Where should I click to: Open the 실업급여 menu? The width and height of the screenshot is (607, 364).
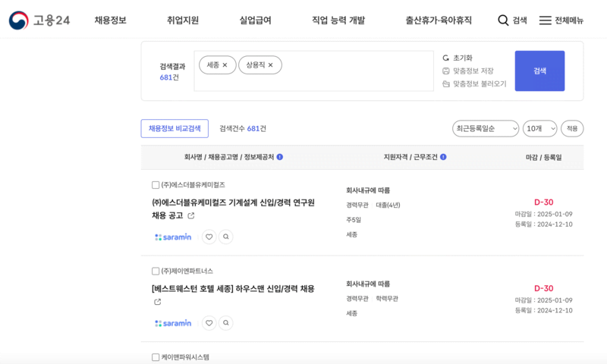(255, 20)
